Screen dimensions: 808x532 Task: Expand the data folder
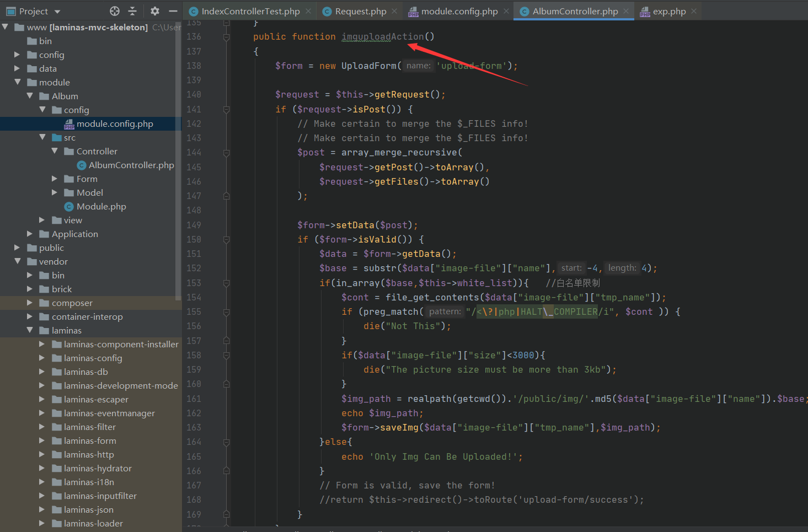(17, 68)
